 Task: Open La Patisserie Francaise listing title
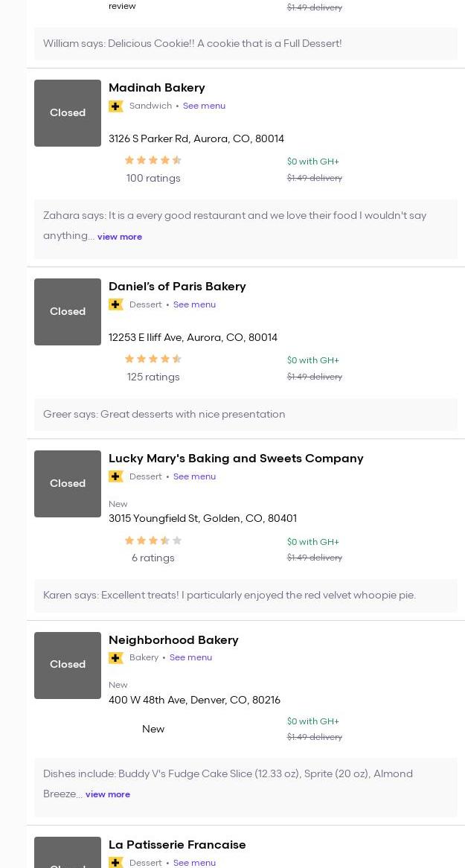pyautogui.click(x=177, y=845)
